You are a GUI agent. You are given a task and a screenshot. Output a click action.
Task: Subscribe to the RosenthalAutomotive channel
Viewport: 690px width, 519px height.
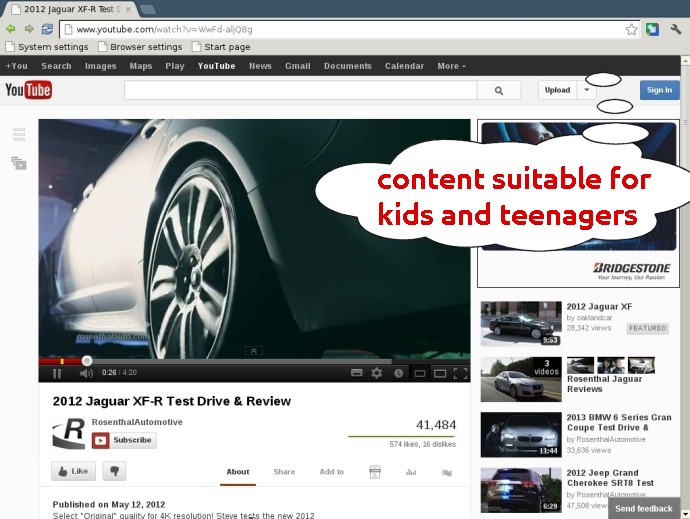pyautogui.click(x=124, y=440)
